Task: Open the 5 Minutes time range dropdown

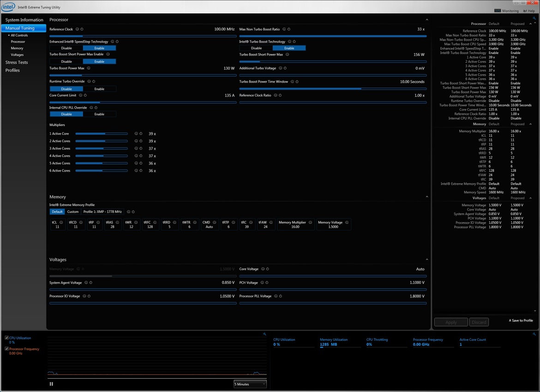Action: pos(250,384)
